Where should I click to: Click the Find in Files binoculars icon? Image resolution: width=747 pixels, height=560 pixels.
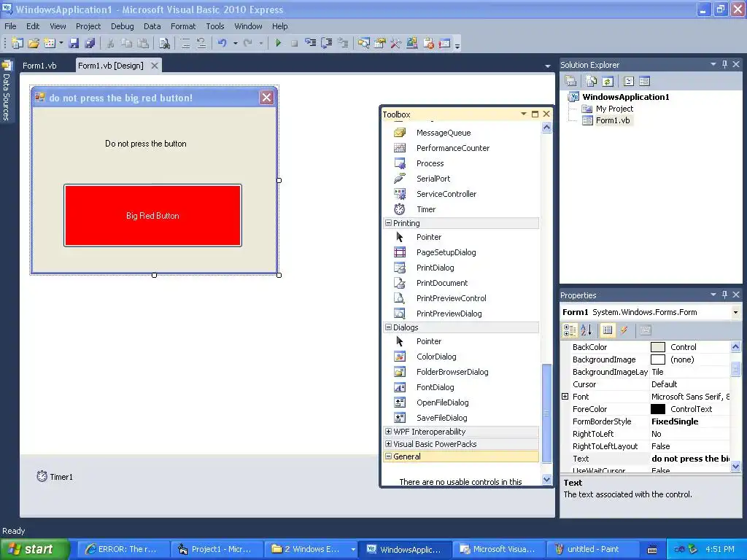pyautogui.click(x=164, y=43)
